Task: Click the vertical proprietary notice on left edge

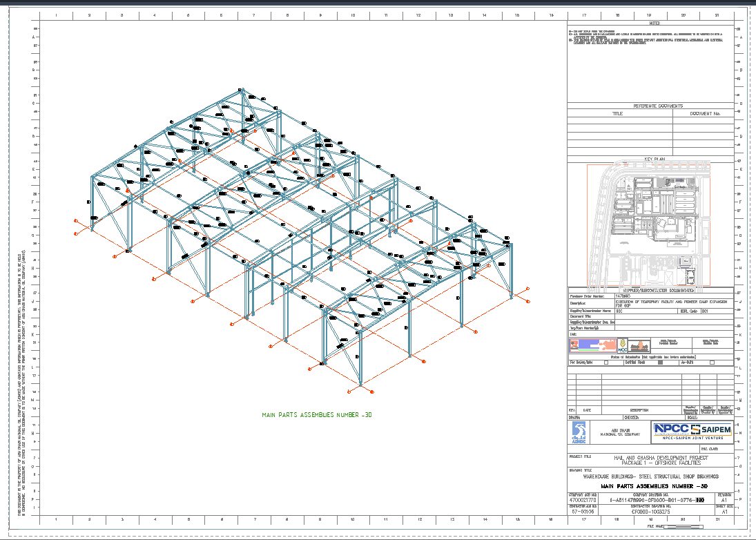Action: 21,383
